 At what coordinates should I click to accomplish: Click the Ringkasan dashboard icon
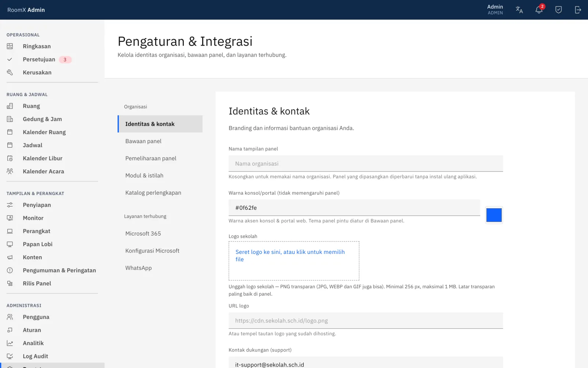[10, 46]
